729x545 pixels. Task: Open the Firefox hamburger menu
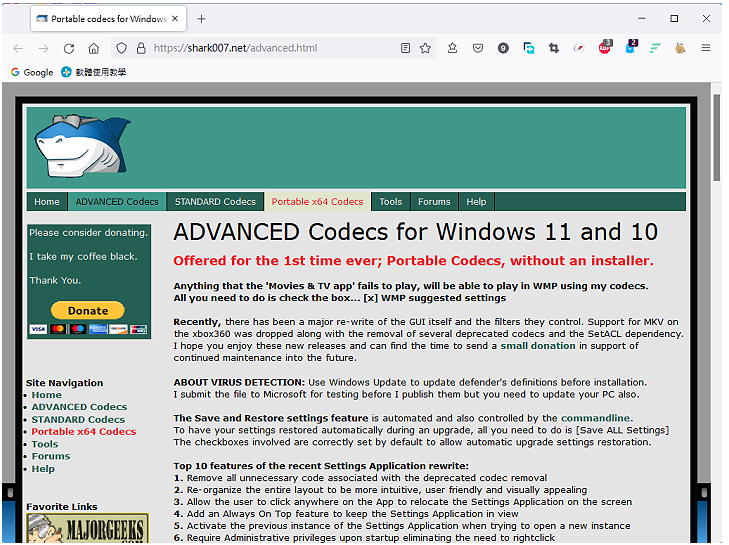(706, 48)
